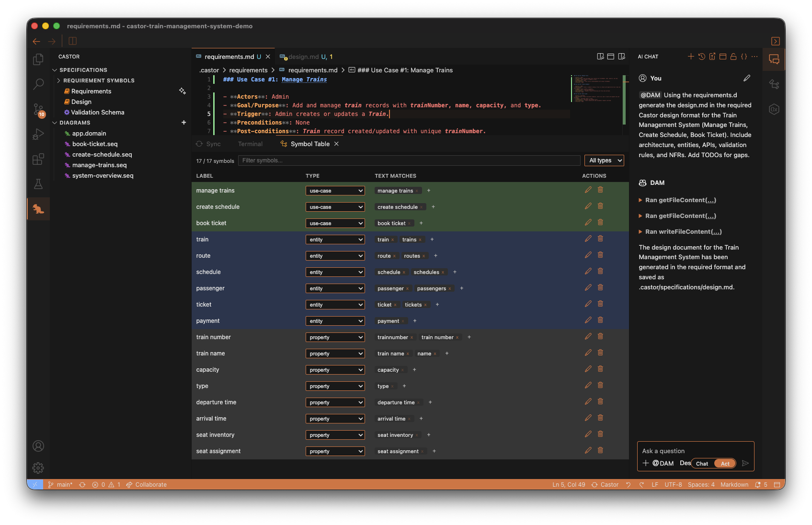Switch chat mode to Chat
The image size is (812, 525).
click(x=702, y=464)
